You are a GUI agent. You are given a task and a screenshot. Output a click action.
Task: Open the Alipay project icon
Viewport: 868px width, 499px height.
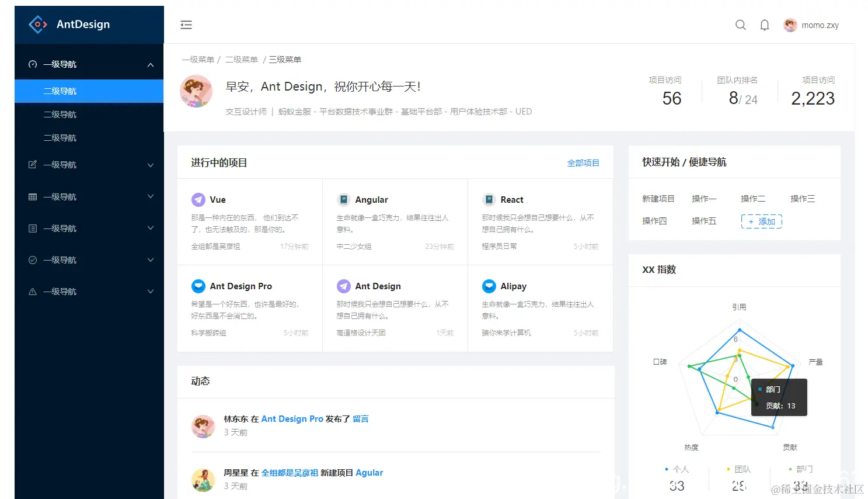[x=489, y=286]
